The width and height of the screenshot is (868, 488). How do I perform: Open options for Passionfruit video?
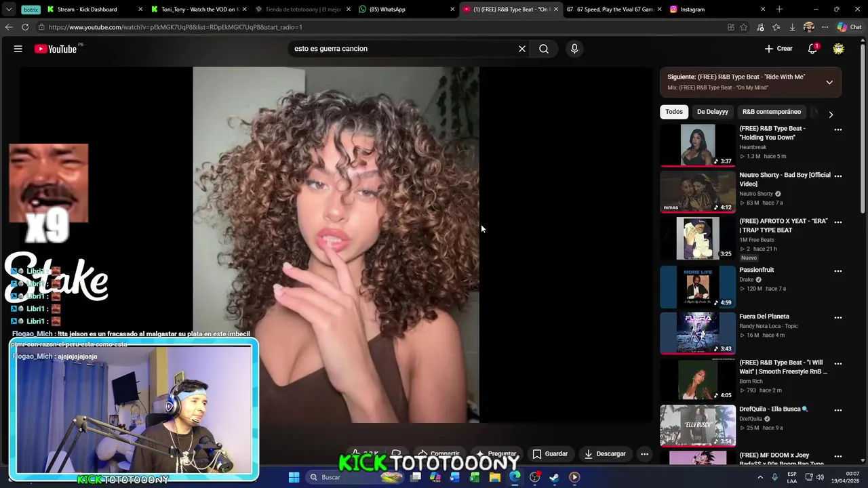tap(838, 271)
